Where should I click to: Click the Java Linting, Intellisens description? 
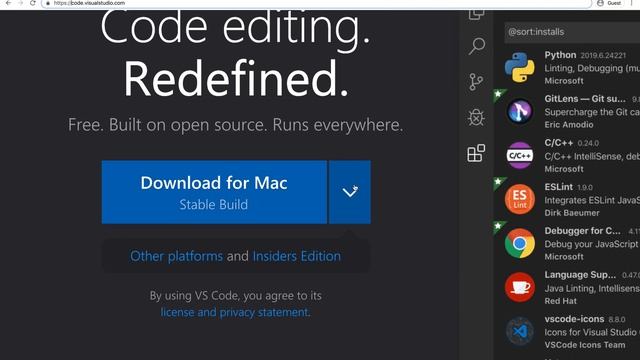click(x=592, y=288)
